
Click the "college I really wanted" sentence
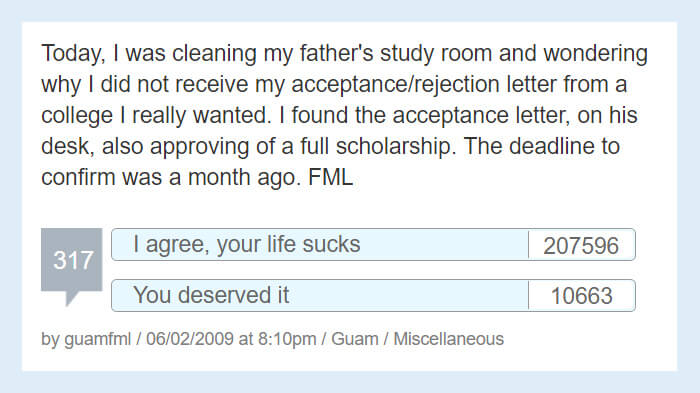156,116
